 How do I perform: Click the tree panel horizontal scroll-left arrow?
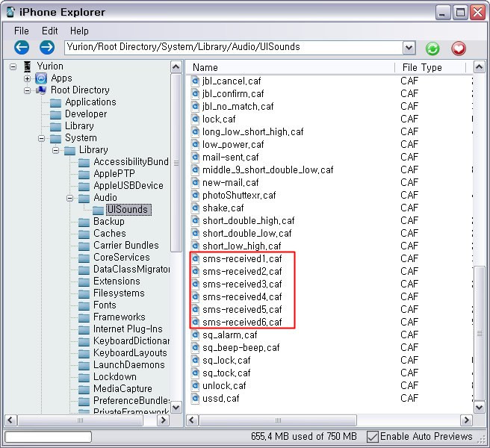(10, 420)
